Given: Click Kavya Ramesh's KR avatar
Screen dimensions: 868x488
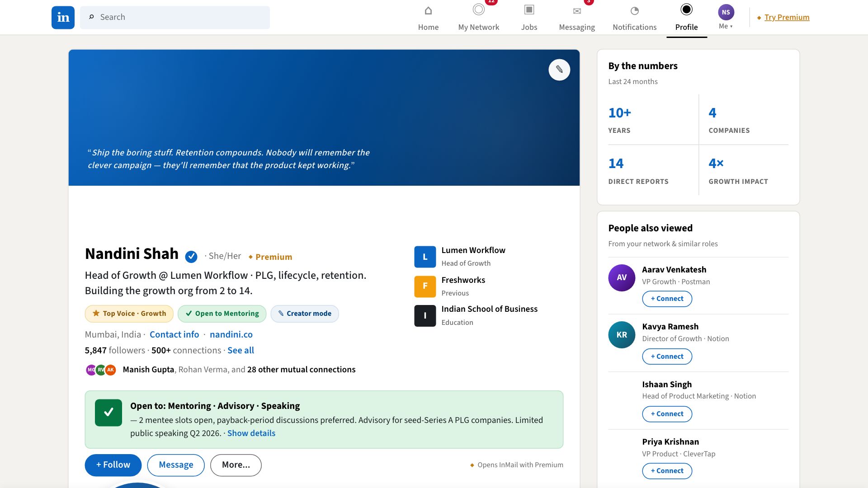Looking at the screenshot, I should (x=622, y=335).
